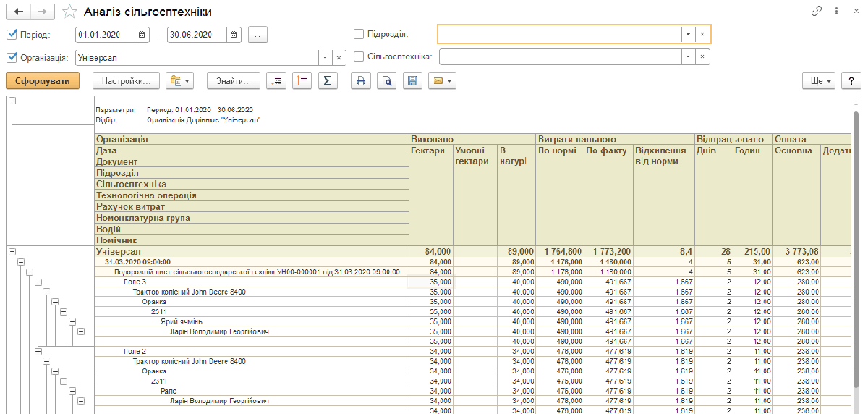Collapse the Поле 2 group
Viewport: 868px width, 414px height.
[x=38, y=351]
